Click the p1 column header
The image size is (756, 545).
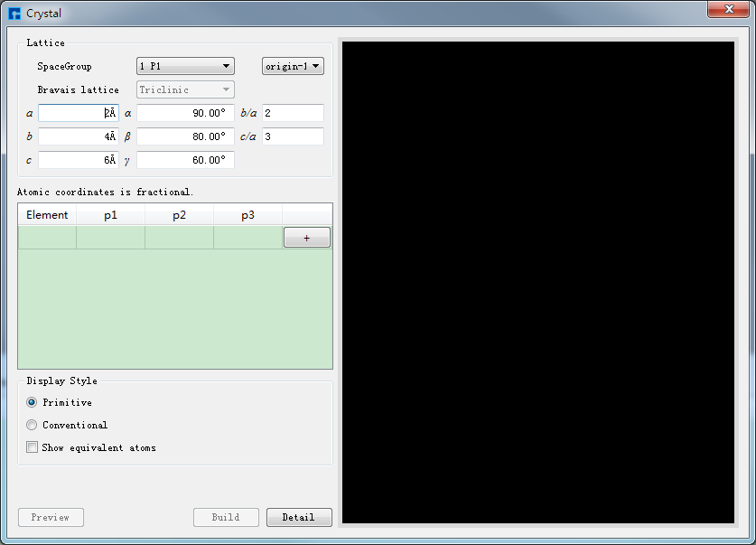[x=110, y=215]
